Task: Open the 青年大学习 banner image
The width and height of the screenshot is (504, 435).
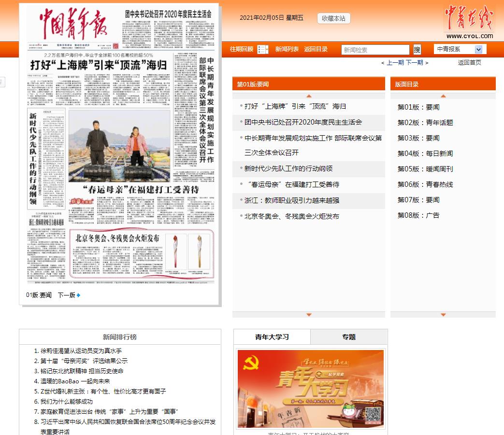Action: [311, 389]
